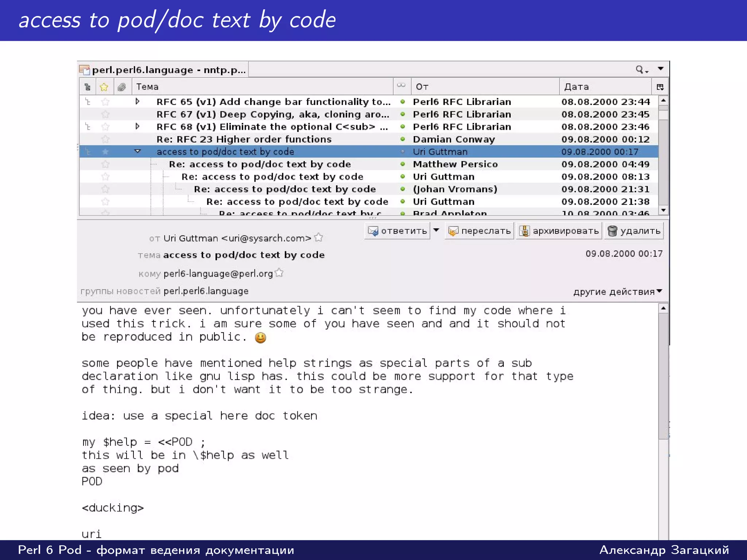Image resolution: width=747 pixels, height=560 pixels.
Task: Select Matthew Persico's reply row
Action: (368, 164)
